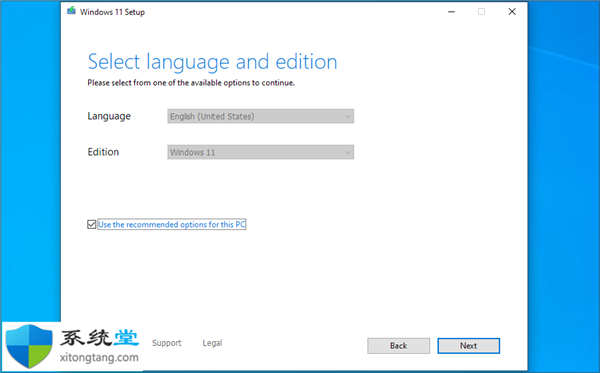Open the Support link
The height and width of the screenshot is (373, 600).
(x=166, y=343)
